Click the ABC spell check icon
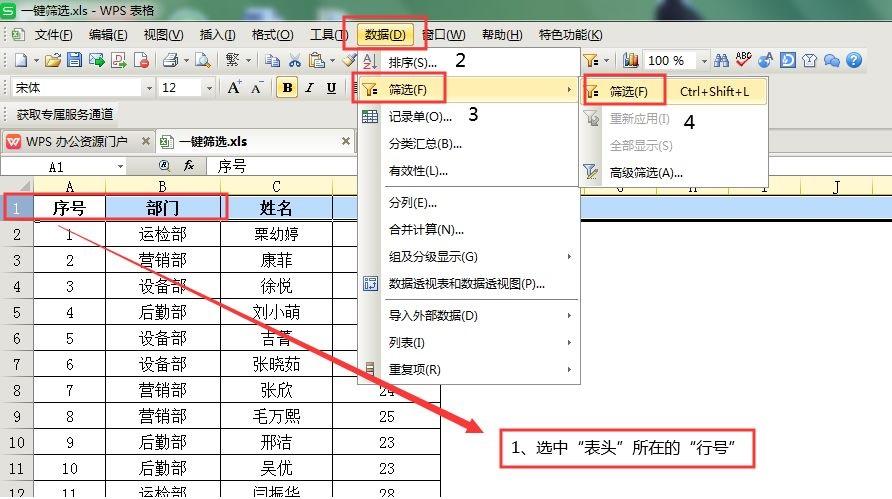Viewport: 892px width, 499px height. tap(744, 59)
